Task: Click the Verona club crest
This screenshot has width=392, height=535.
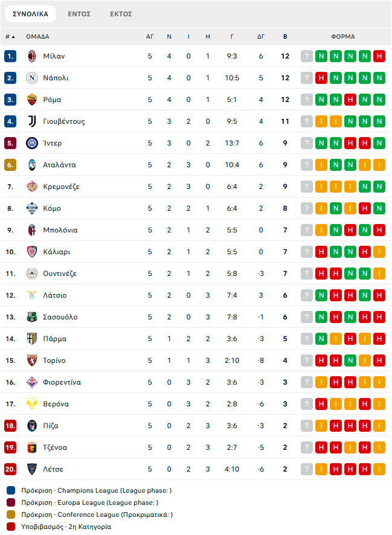Action: click(x=32, y=404)
